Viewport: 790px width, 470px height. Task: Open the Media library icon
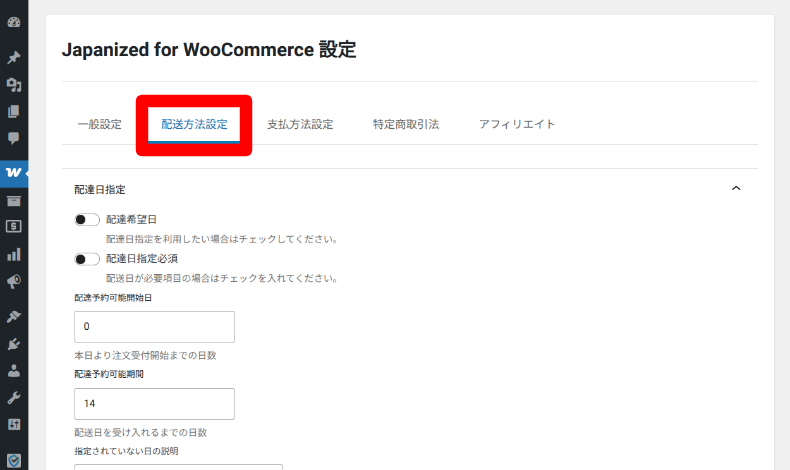(14, 85)
